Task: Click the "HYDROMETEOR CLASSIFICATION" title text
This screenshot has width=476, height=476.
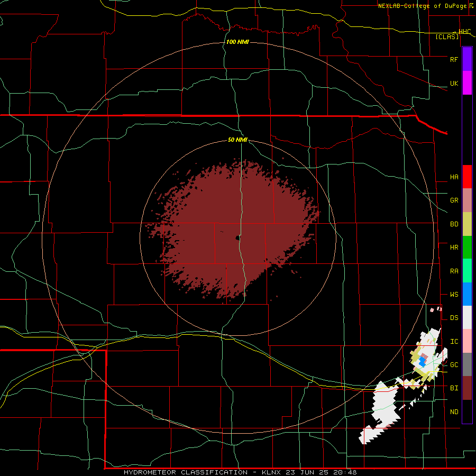Action: point(186,472)
